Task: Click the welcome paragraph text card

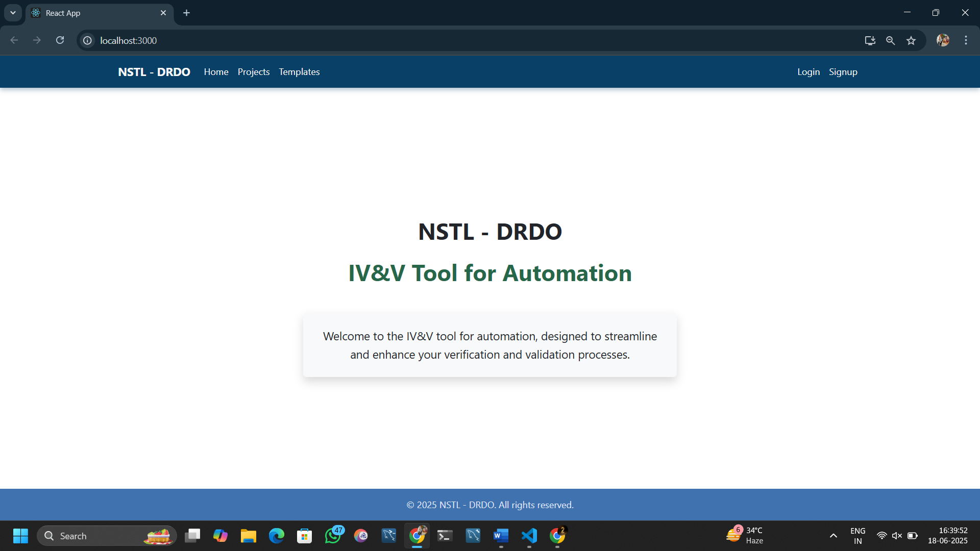Action: [490, 345]
